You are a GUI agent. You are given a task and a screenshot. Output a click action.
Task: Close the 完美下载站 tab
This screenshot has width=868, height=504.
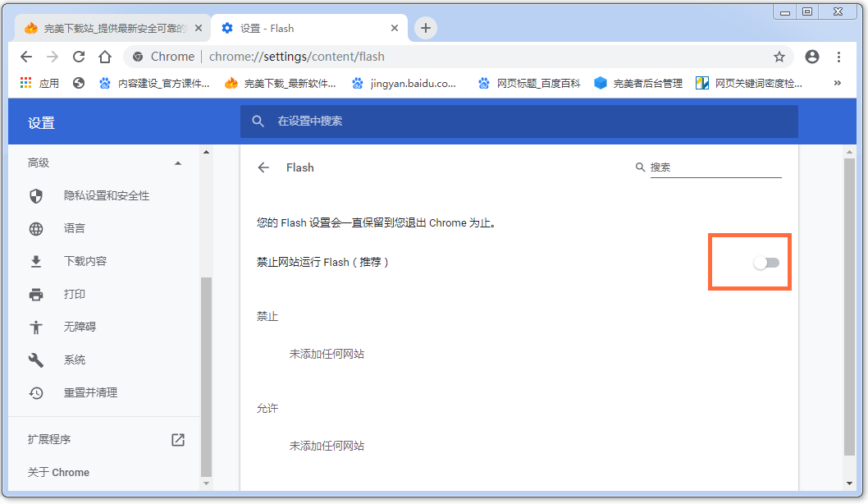tap(199, 28)
